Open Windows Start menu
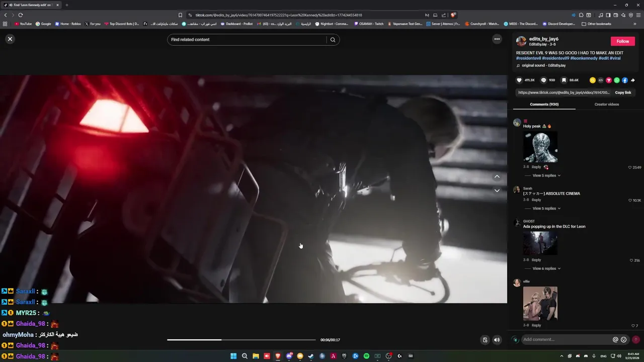The height and width of the screenshot is (362, 644). tap(233, 356)
